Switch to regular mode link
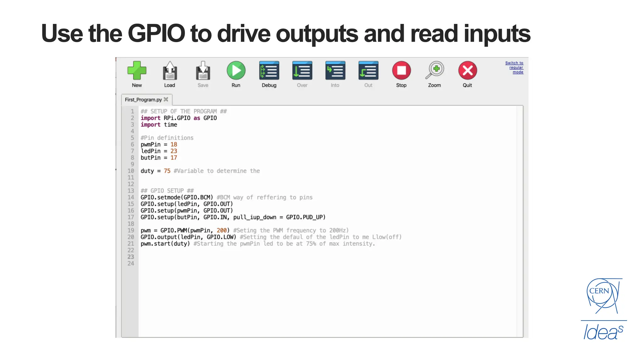This screenshot has height=362, width=644. point(515,68)
